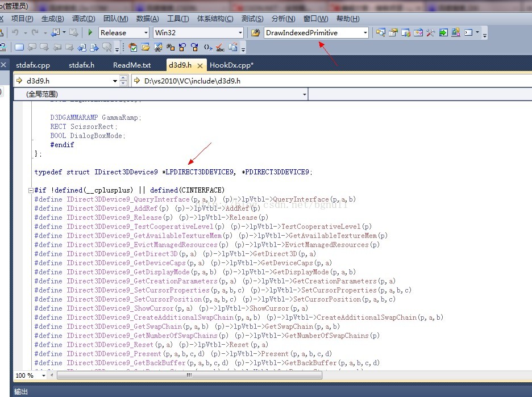Collapse the #if !defined(__cplusplus) code region
The width and height of the screenshot is (532, 397).
[x=31, y=190]
